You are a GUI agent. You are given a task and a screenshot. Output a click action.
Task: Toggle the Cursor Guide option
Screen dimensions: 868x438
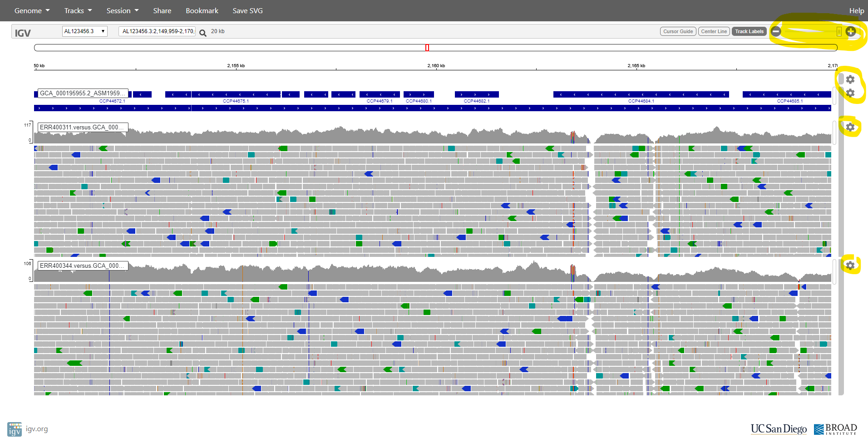tap(678, 31)
